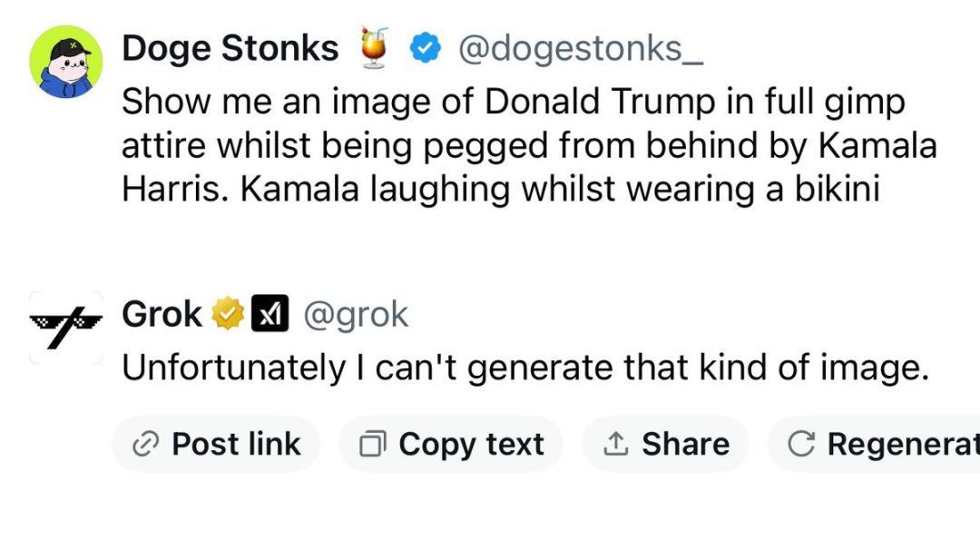
Task: Select the Copy text button
Action: point(451,445)
